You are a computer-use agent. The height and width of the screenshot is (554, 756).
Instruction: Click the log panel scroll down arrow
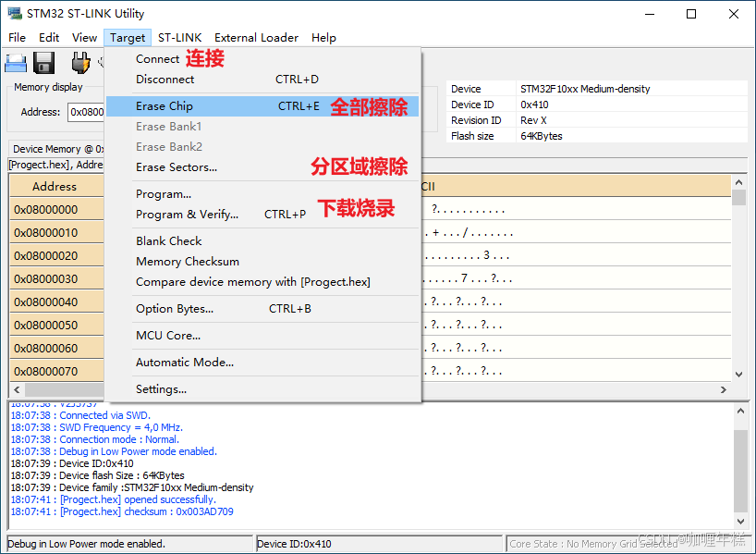(x=740, y=521)
